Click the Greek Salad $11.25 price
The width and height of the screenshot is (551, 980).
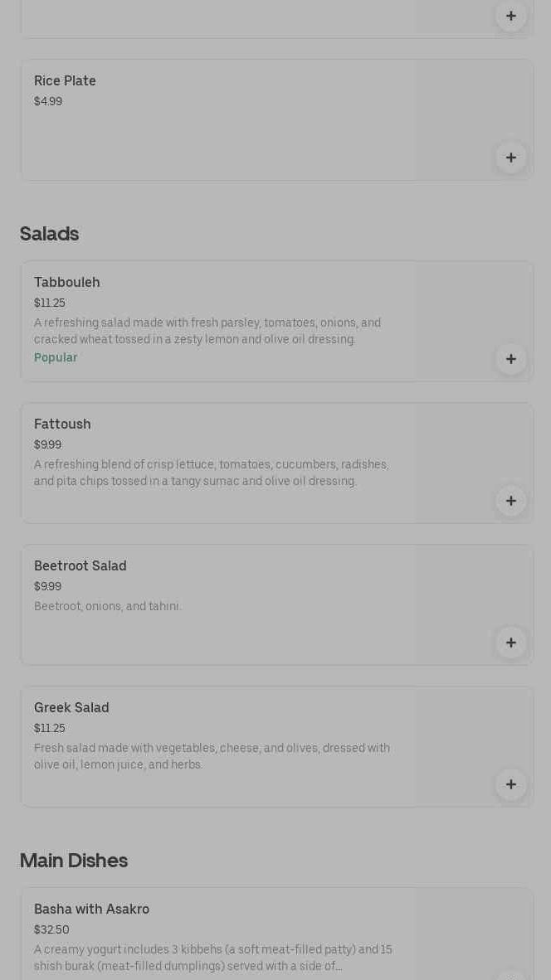tap(49, 728)
